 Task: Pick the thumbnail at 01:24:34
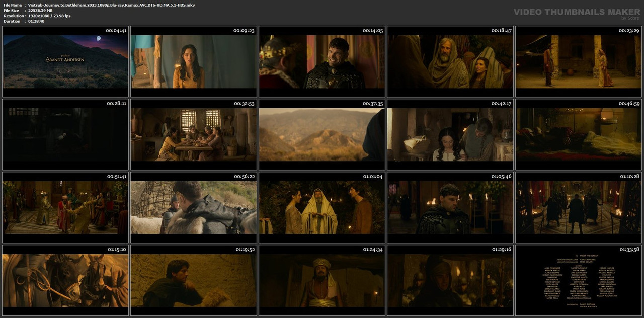[x=322, y=280]
